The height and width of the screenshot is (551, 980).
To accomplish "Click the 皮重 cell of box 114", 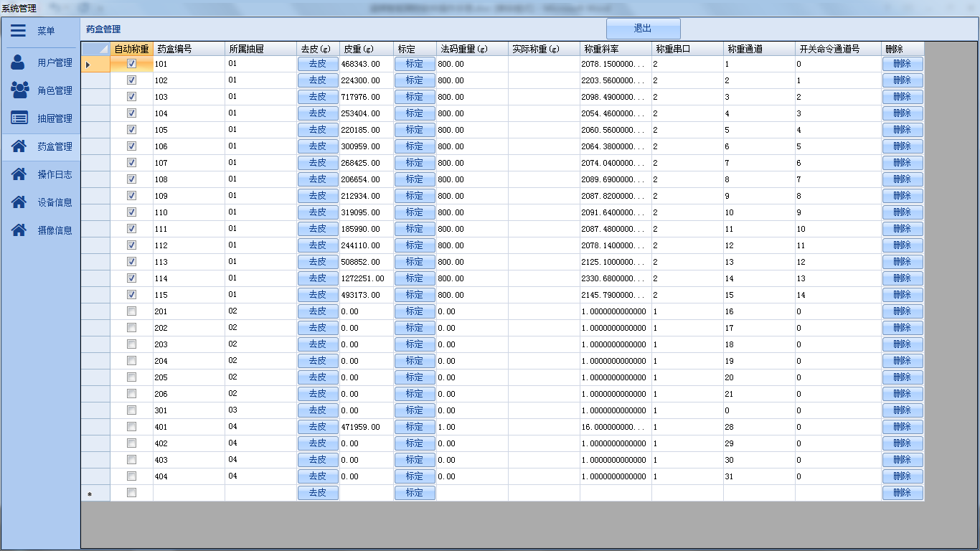I will 366,278.
